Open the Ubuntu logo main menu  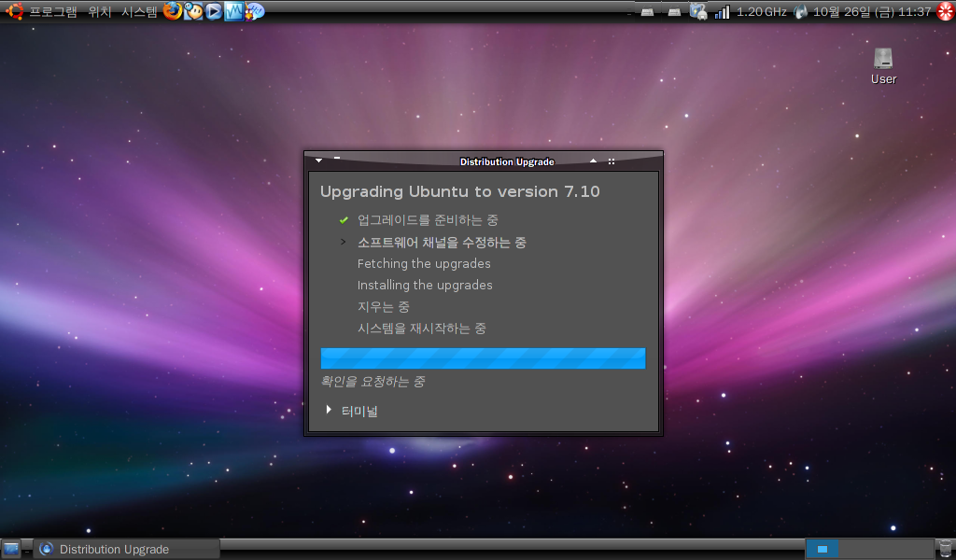click(x=14, y=11)
